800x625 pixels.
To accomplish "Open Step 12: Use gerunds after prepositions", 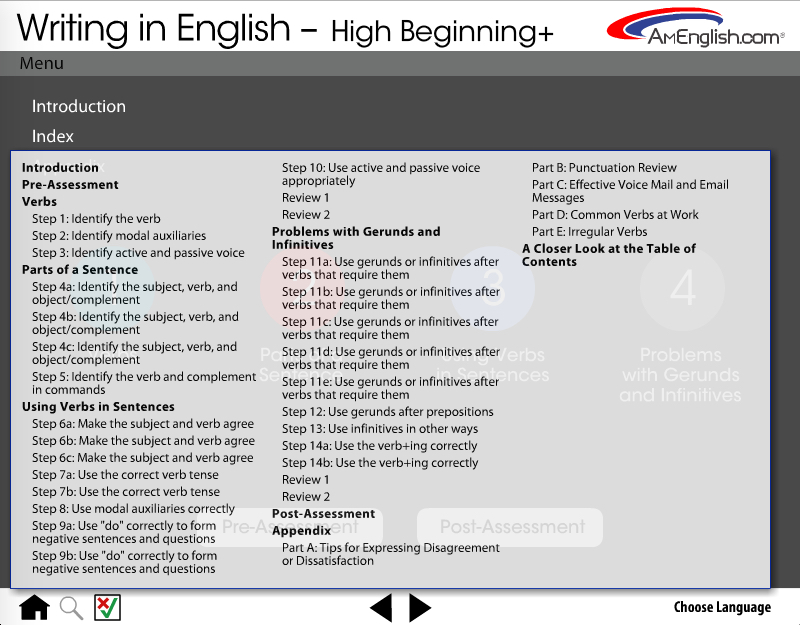I will [388, 412].
